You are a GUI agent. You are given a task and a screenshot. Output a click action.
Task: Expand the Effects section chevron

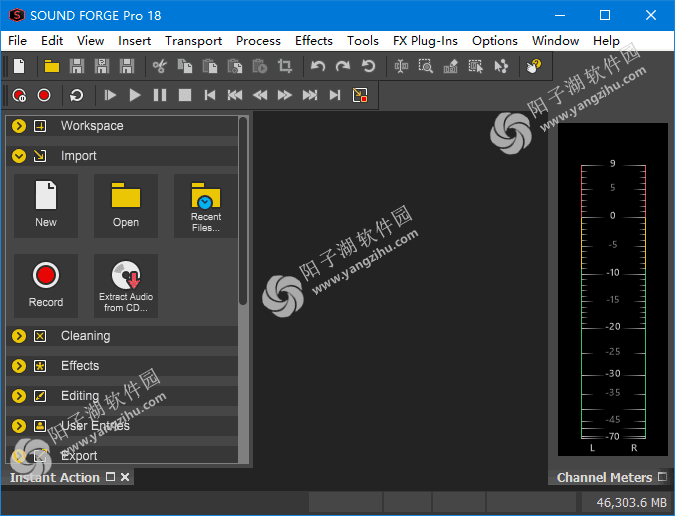pos(19,366)
